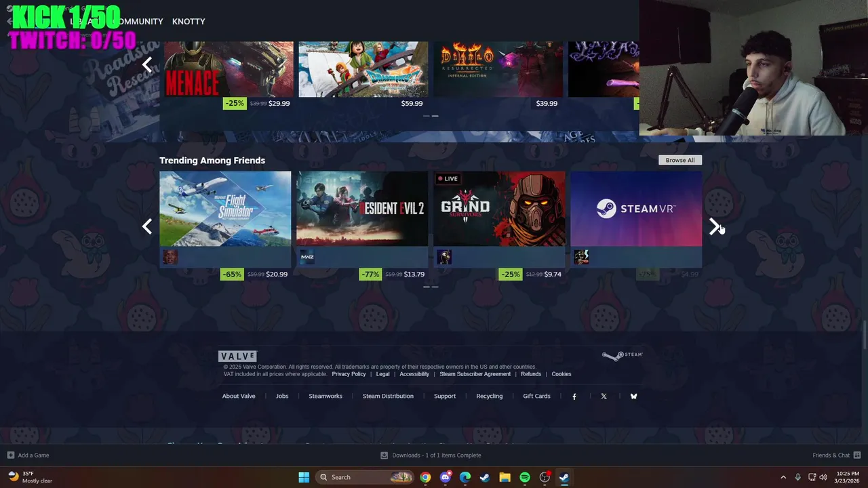Click friend avatar under SteamVR card
Image resolution: width=868 pixels, height=488 pixels.
tap(581, 257)
